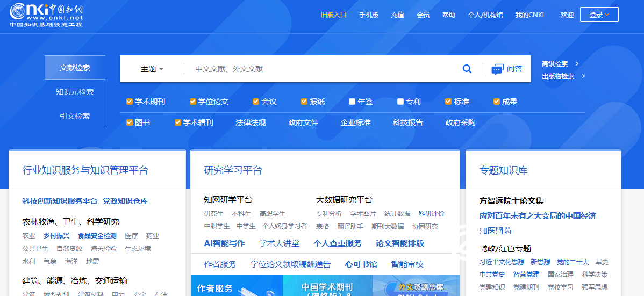
Task: Open 充值 in top navigation
Action: click(398, 15)
